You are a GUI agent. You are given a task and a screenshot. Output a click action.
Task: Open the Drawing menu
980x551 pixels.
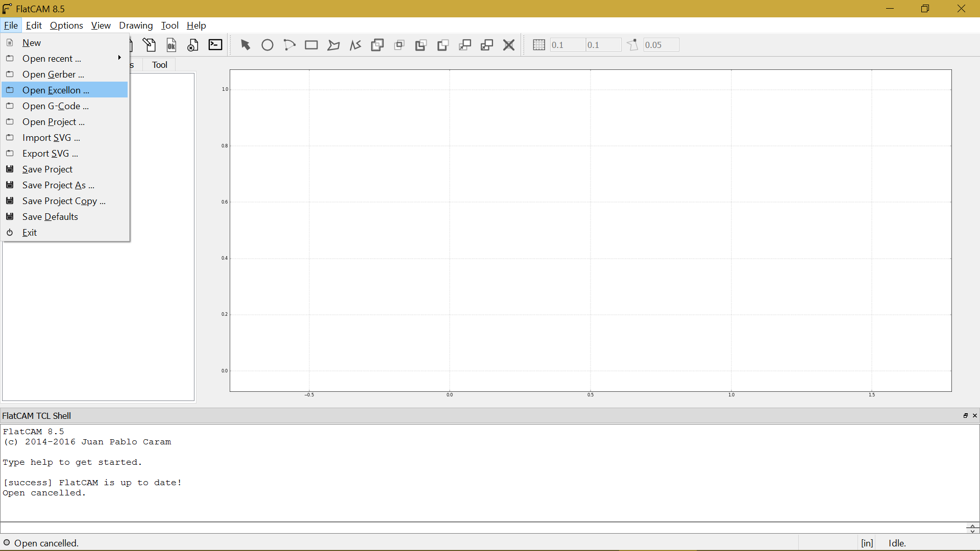tap(136, 26)
